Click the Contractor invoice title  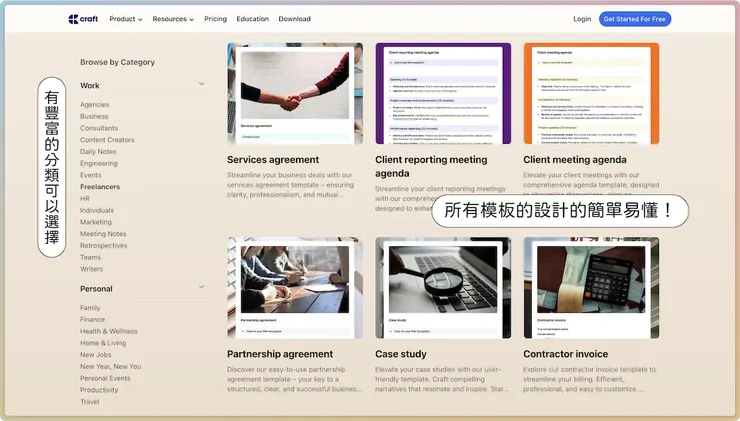[x=565, y=354]
